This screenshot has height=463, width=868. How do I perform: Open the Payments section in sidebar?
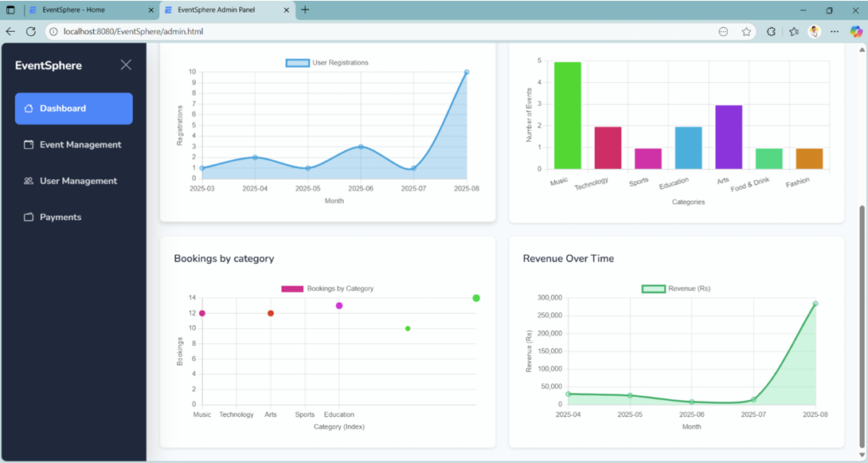[61, 218]
